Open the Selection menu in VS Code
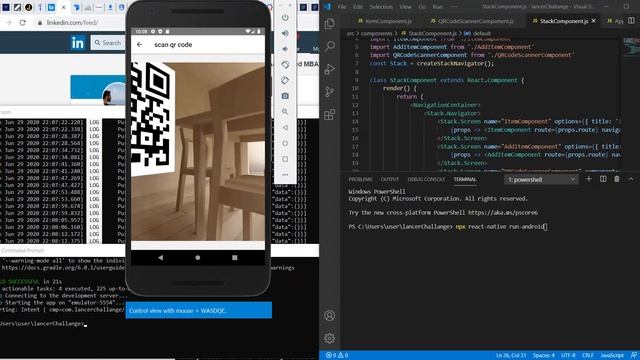 [381, 7]
